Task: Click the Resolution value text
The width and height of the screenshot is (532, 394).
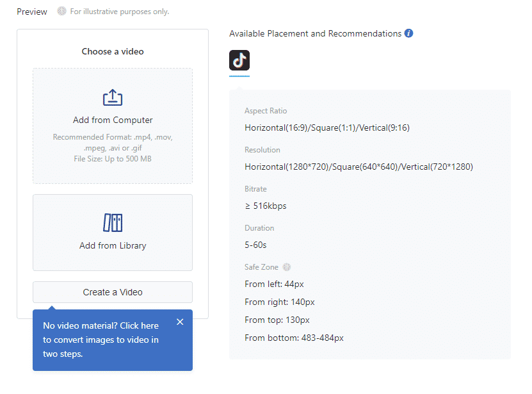Action: [x=359, y=167]
